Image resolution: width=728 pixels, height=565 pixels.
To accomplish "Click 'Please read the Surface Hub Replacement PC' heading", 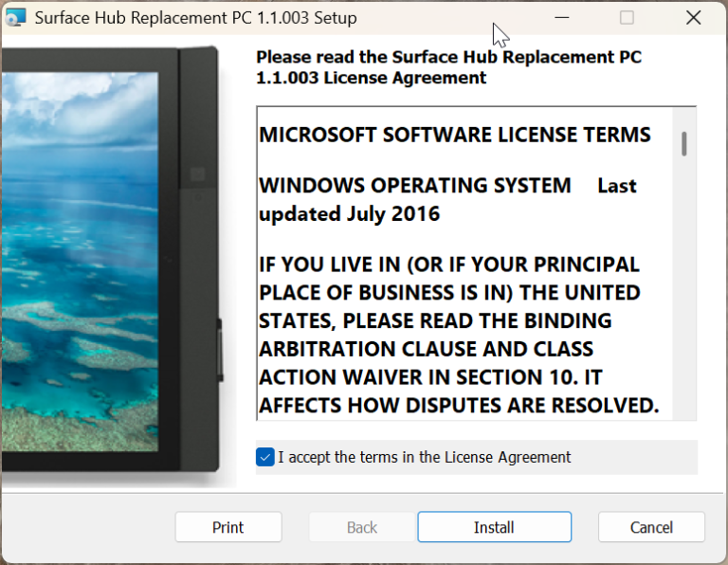I will point(449,57).
